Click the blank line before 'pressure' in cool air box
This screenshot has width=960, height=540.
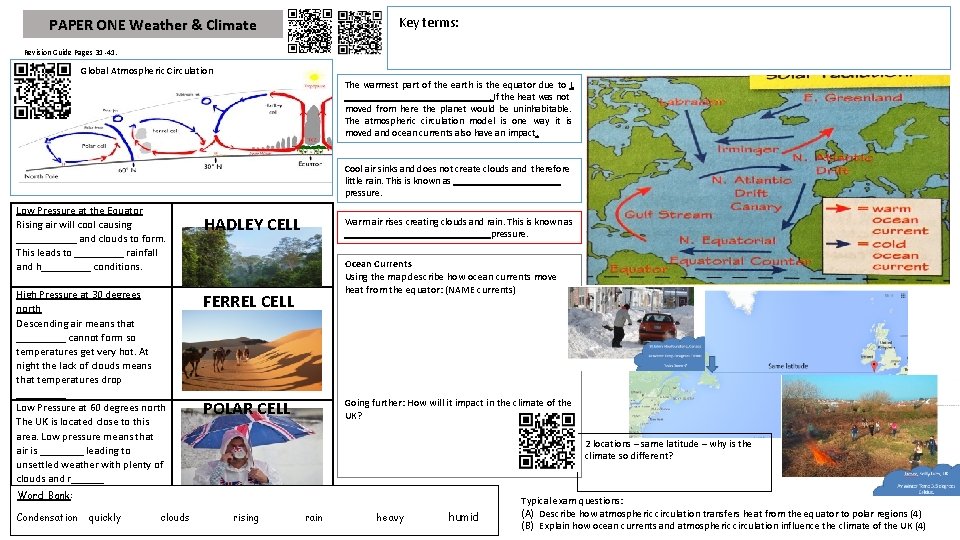tap(507, 184)
